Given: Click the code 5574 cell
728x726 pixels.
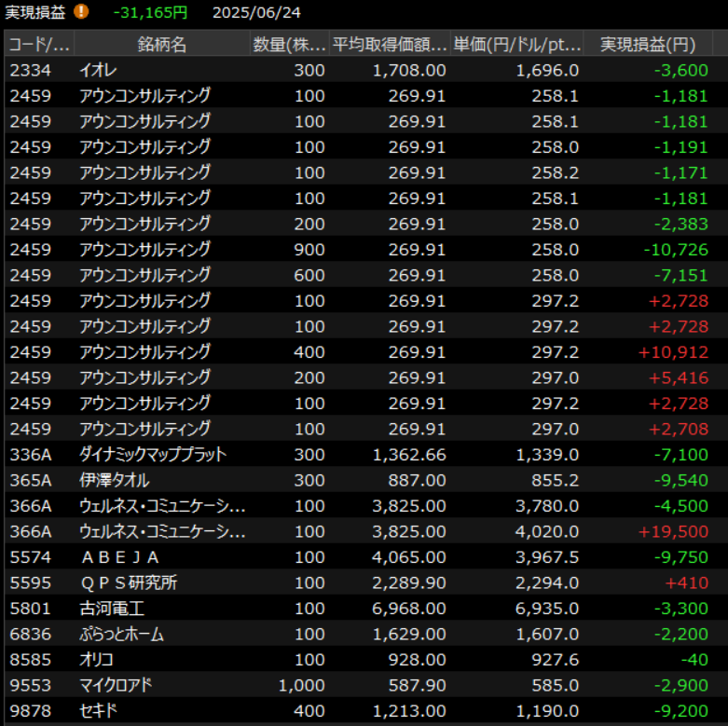Looking at the screenshot, I should [x=30, y=557].
